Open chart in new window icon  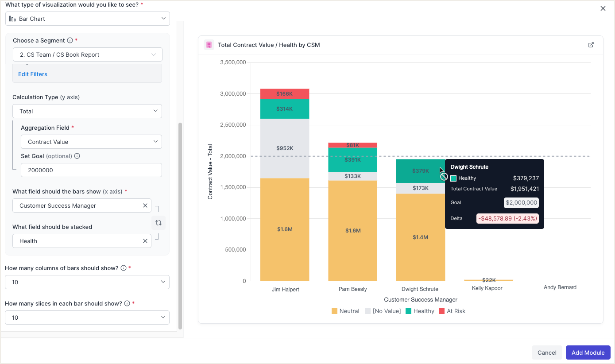[591, 45]
